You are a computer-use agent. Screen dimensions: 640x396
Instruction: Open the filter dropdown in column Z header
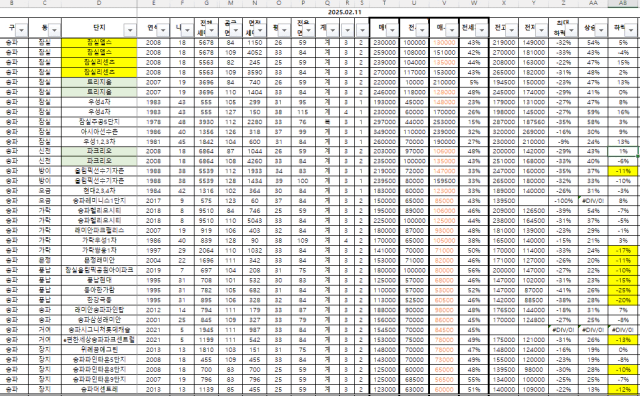(571, 30)
